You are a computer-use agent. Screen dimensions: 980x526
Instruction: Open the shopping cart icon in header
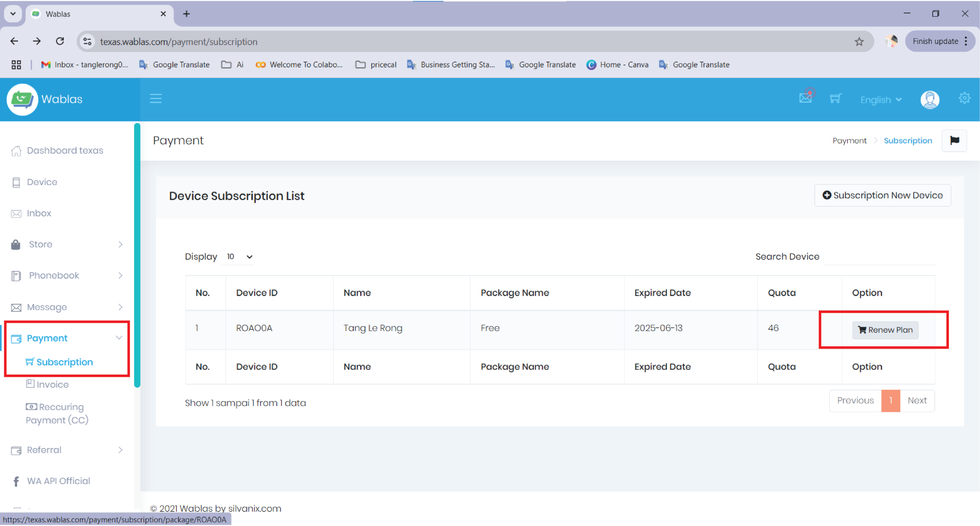(x=835, y=99)
